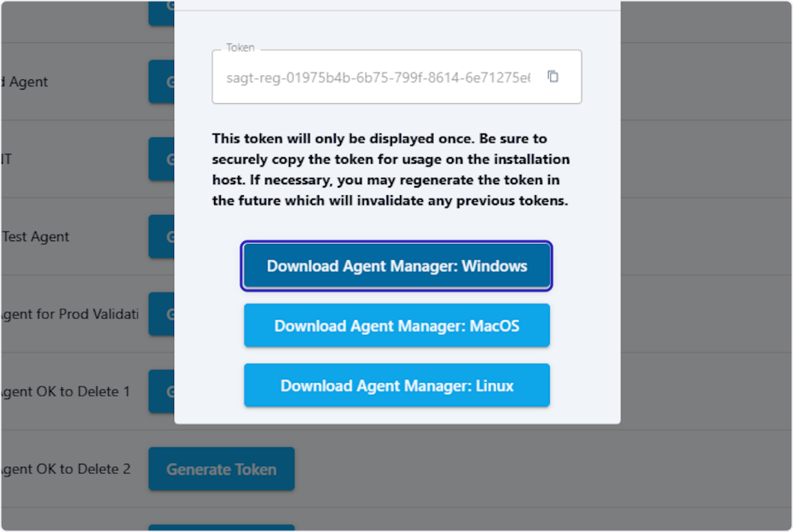Copy the token using the clipboard icon
This screenshot has height=532, width=793.
click(x=553, y=77)
